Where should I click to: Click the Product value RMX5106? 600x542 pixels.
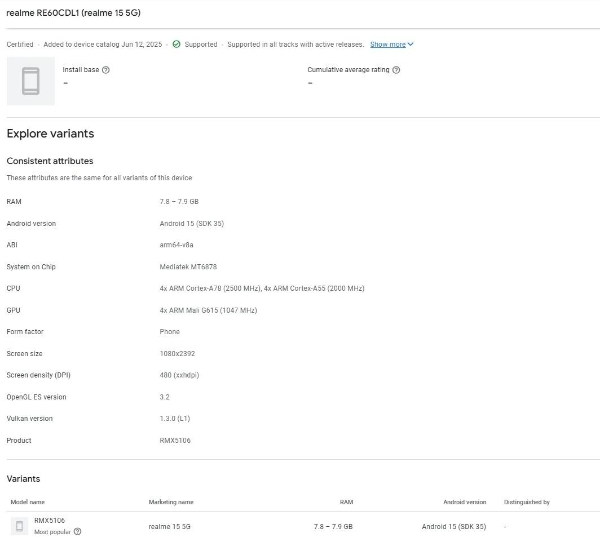click(x=175, y=441)
